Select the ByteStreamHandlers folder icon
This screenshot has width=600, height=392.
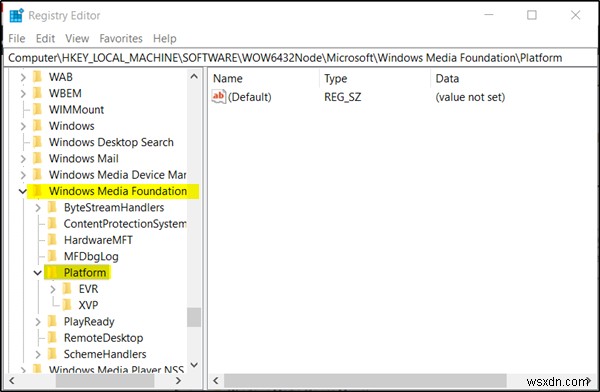tap(52, 207)
